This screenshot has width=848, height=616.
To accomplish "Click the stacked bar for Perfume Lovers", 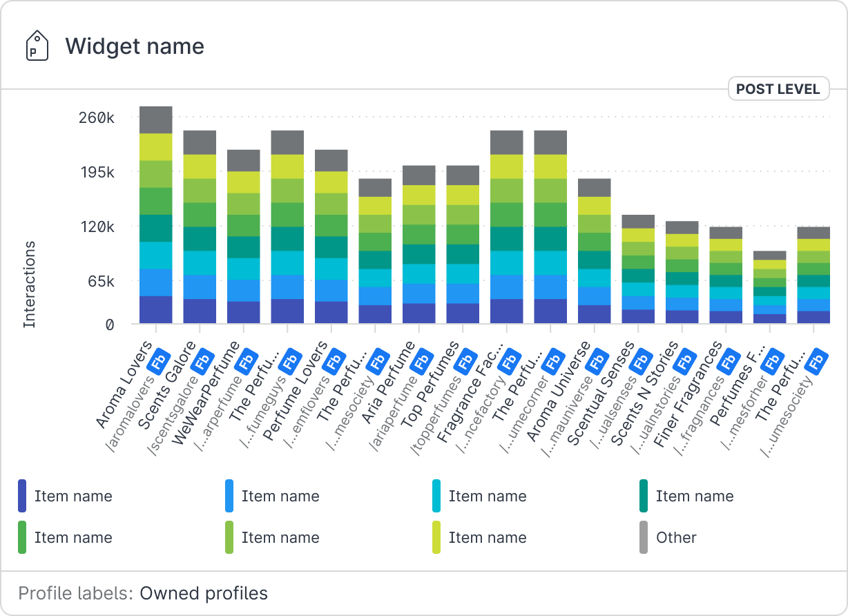I will pyautogui.click(x=331, y=236).
